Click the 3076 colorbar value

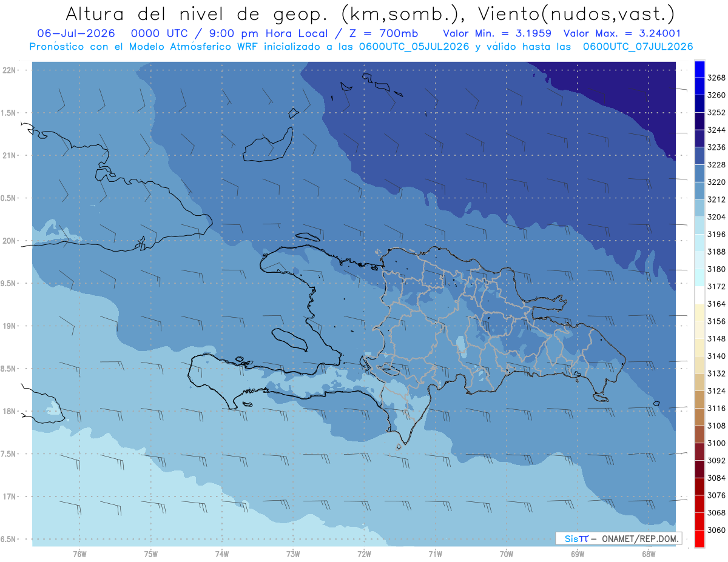(717, 495)
